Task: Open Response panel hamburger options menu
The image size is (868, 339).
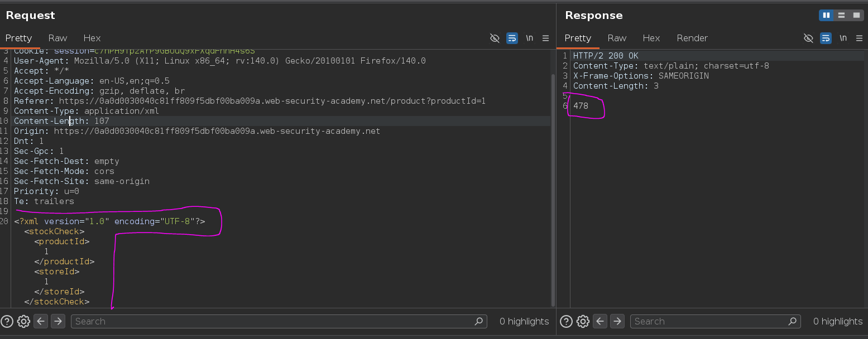Action: click(x=859, y=38)
